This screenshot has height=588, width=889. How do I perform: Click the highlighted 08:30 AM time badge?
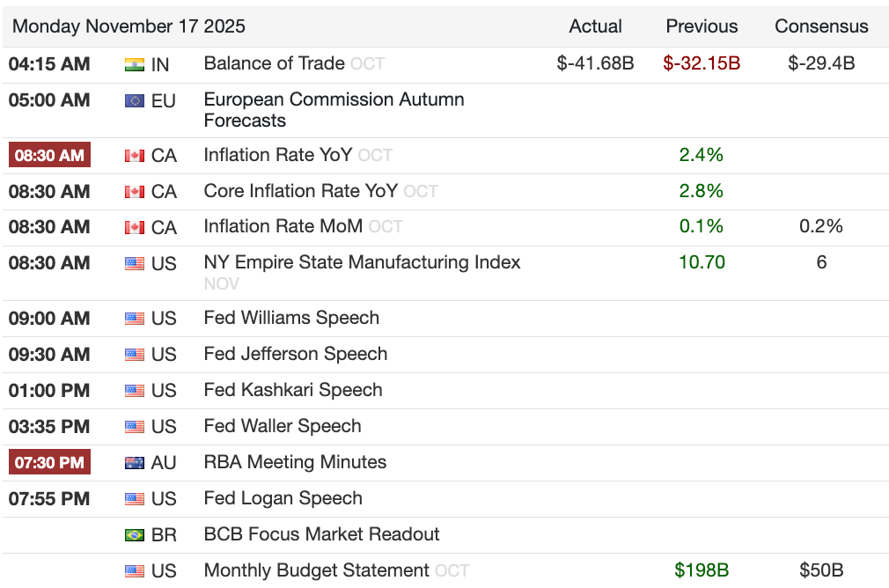point(50,156)
